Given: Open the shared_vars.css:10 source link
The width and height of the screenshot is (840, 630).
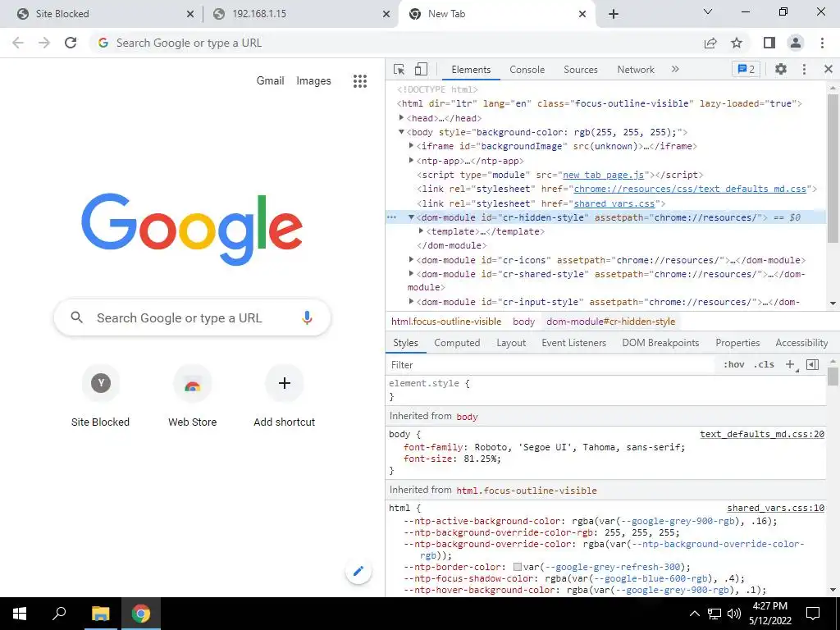Looking at the screenshot, I should pyautogui.click(x=775, y=508).
